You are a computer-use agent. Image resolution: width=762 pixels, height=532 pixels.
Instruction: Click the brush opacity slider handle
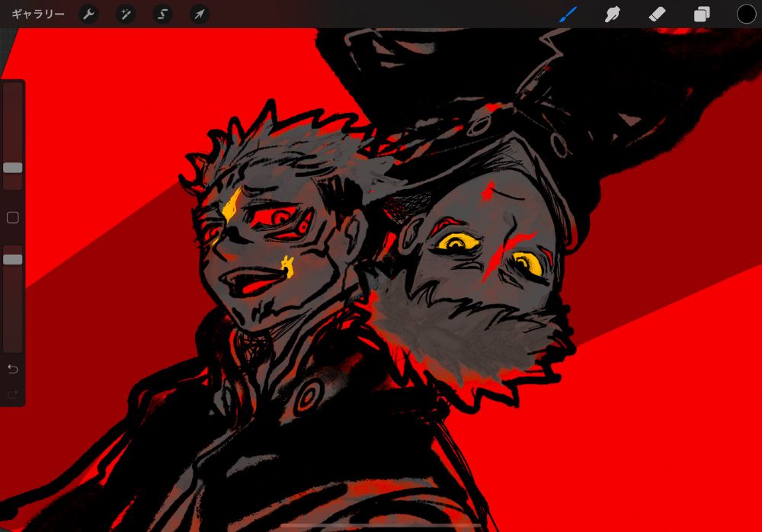pos(13,260)
